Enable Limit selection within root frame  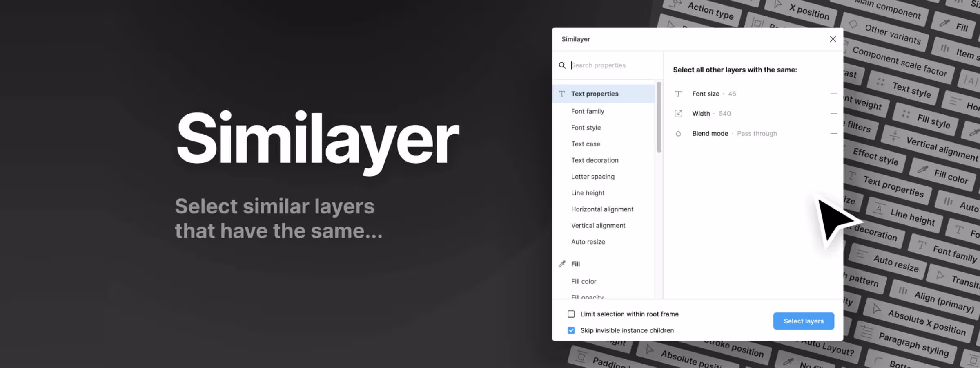571,314
